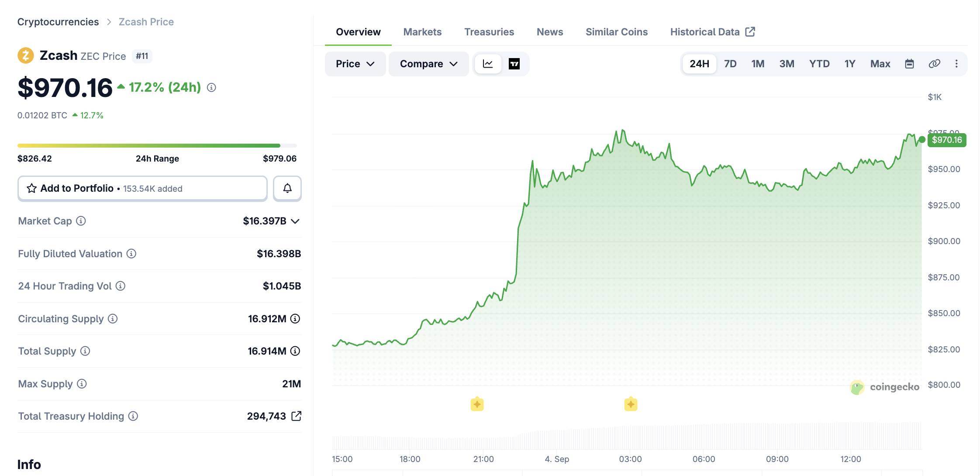
Task: Go to Cryptocurrencies breadcrumb link
Action: tap(58, 22)
